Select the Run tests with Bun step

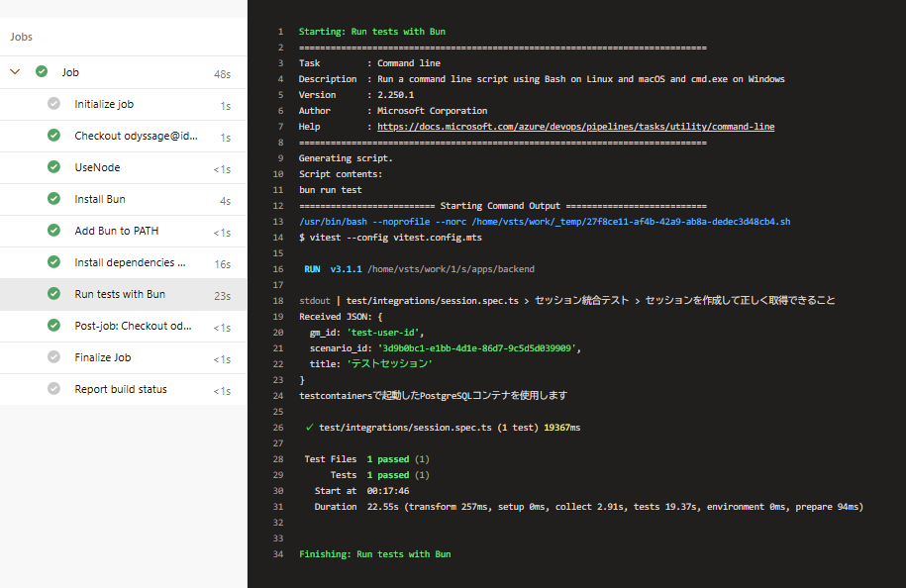(123, 295)
